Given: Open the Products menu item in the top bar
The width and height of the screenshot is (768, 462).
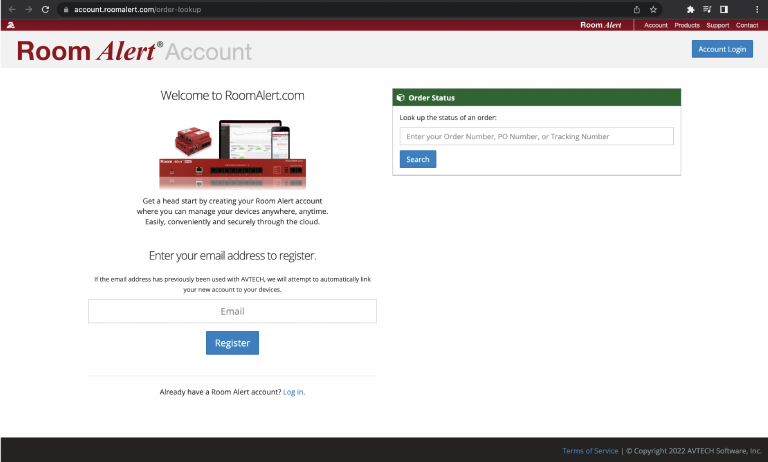Looking at the screenshot, I should [x=687, y=25].
